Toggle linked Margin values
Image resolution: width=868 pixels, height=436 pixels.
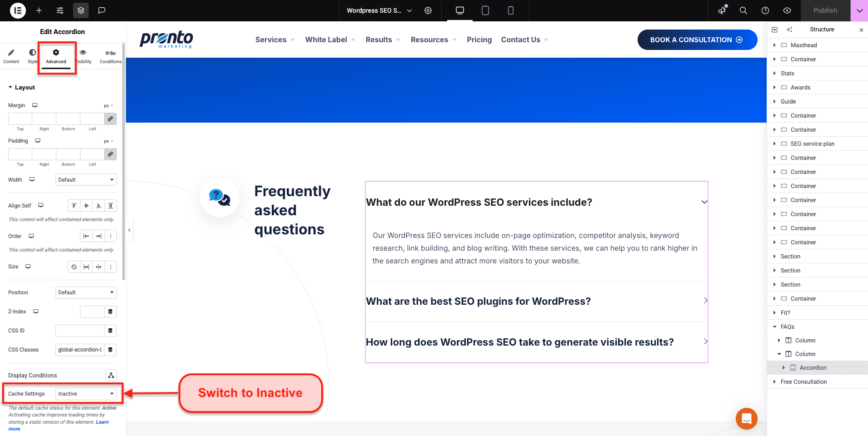coord(110,119)
